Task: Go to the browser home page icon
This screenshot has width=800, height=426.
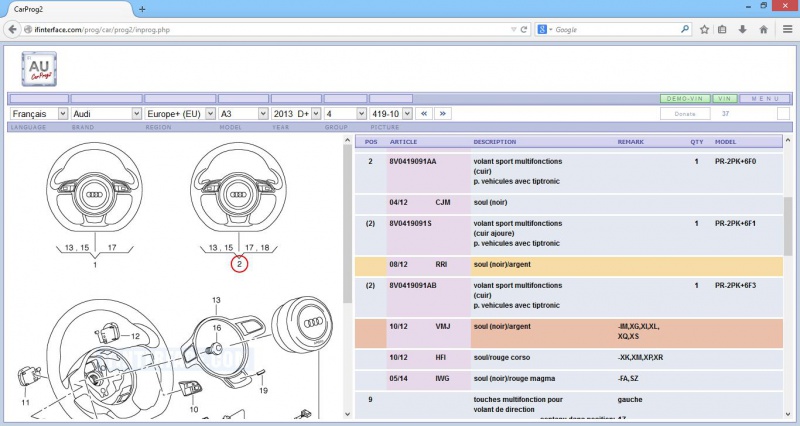Action: click(763, 30)
